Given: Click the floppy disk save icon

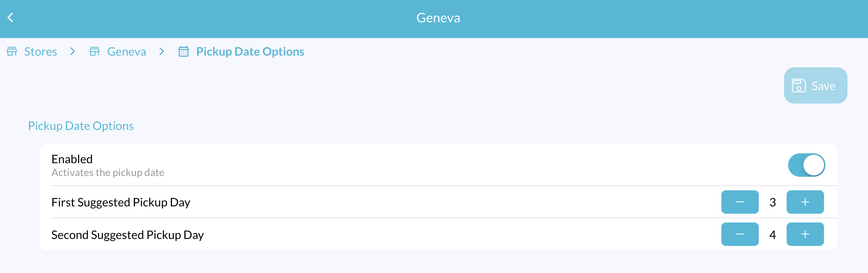Looking at the screenshot, I should coord(799,86).
